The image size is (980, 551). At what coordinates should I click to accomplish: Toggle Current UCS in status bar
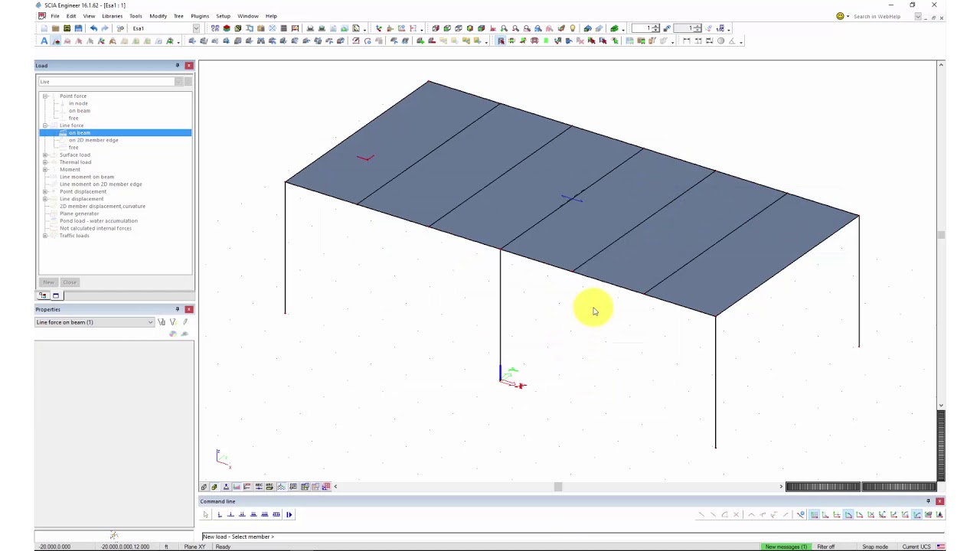tap(916, 546)
